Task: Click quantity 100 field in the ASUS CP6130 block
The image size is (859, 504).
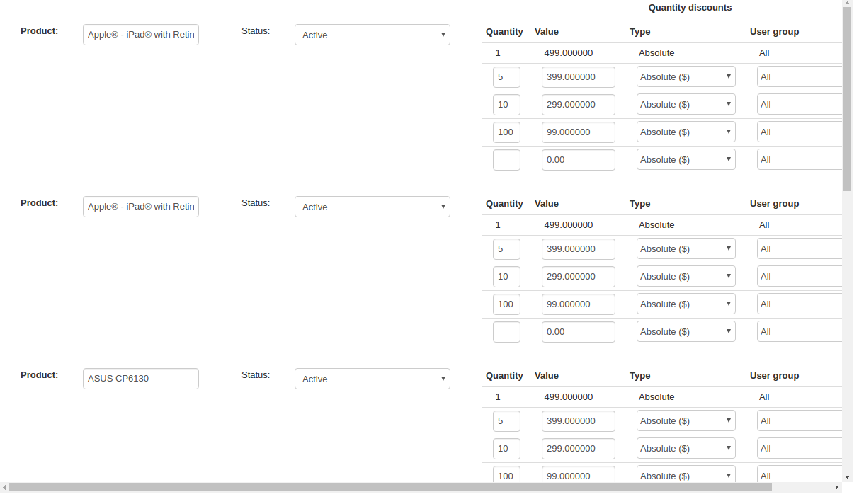Action: tap(506, 474)
